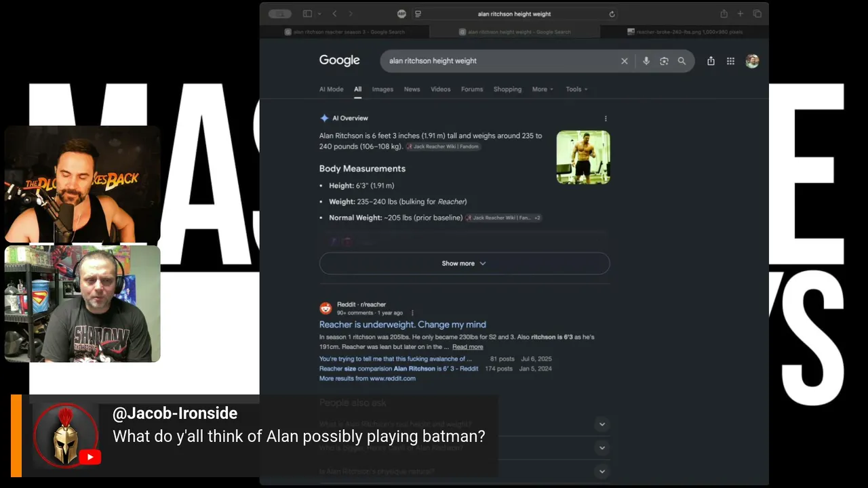Image resolution: width=868 pixels, height=488 pixels.
Task: Open Safari's Share button in the toolbar
Action: coord(724,14)
